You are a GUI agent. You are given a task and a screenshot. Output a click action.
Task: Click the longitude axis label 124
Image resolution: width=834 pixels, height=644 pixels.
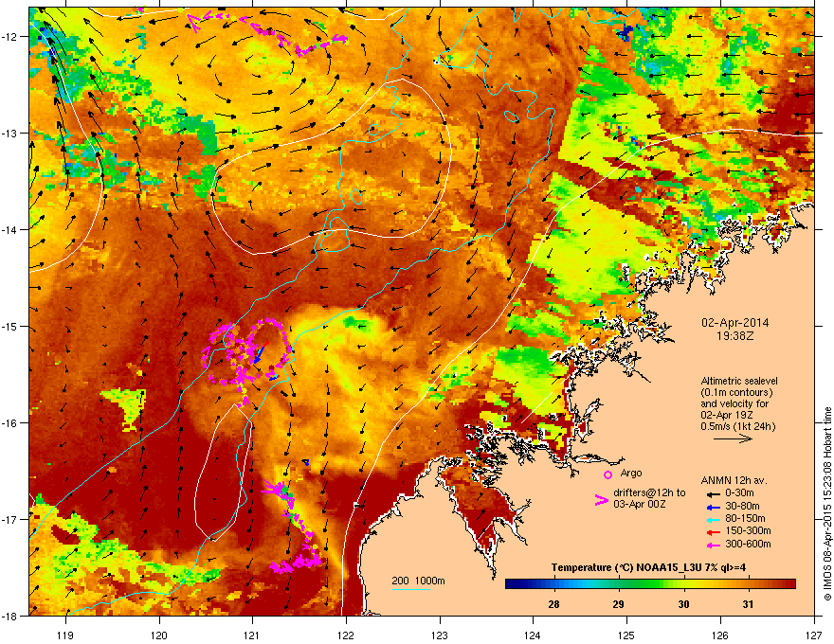[533, 635]
